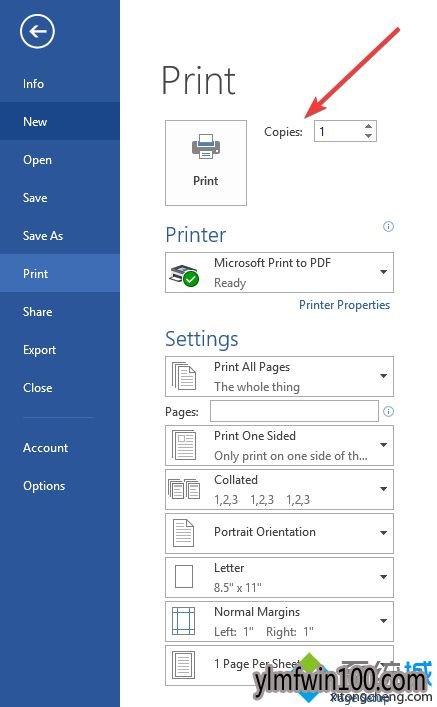437x707 pixels.
Task: Click the Collated pages icon
Action: coord(184,489)
